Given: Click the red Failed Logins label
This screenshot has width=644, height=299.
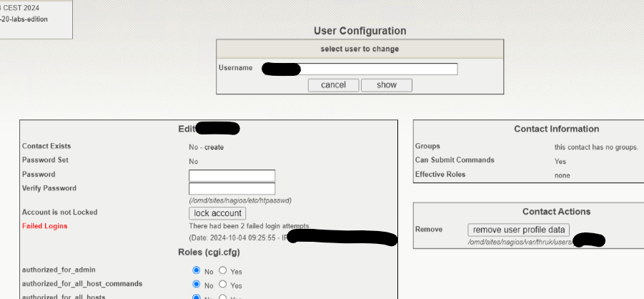Looking at the screenshot, I should pos(44,226).
